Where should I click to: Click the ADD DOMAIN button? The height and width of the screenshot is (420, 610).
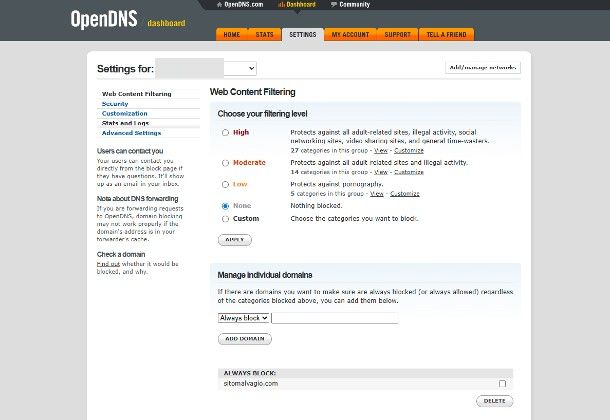[245, 339]
